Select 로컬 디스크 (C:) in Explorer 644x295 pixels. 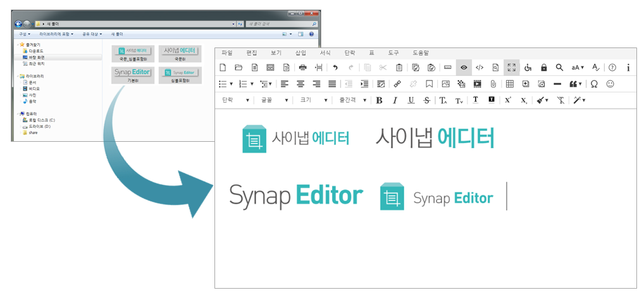coord(42,120)
